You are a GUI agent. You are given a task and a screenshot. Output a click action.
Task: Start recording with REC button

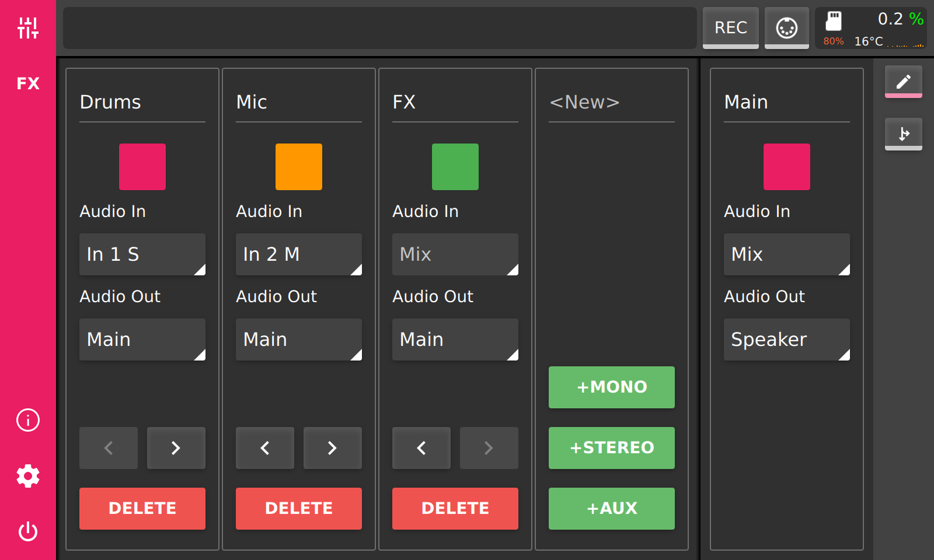[x=731, y=27]
